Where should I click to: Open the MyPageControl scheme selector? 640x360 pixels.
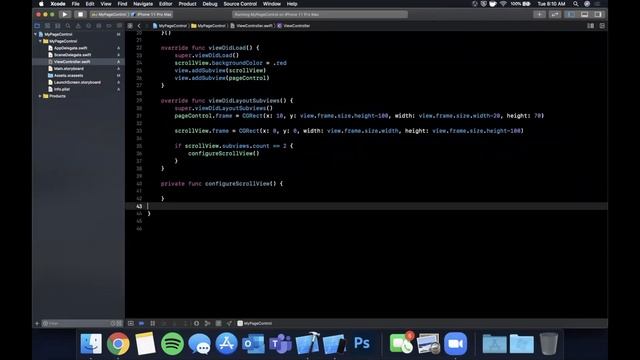click(x=109, y=14)
